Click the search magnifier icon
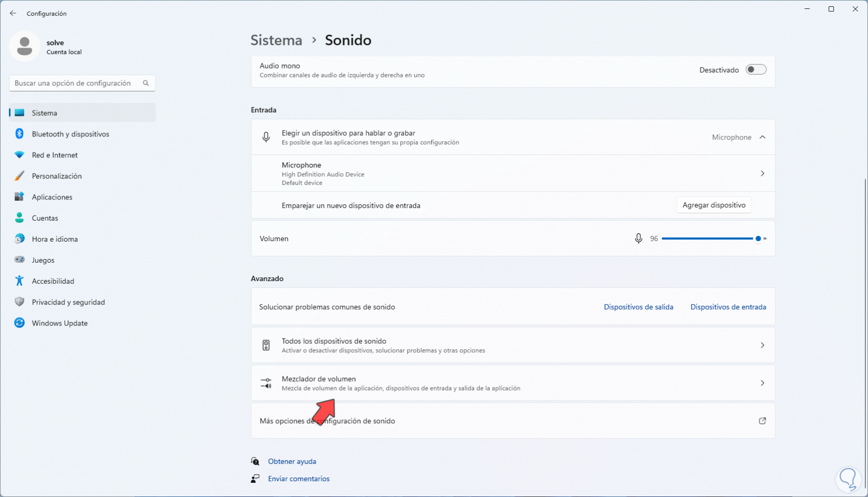This screenshot has width=868, height=497. [146, 83]
